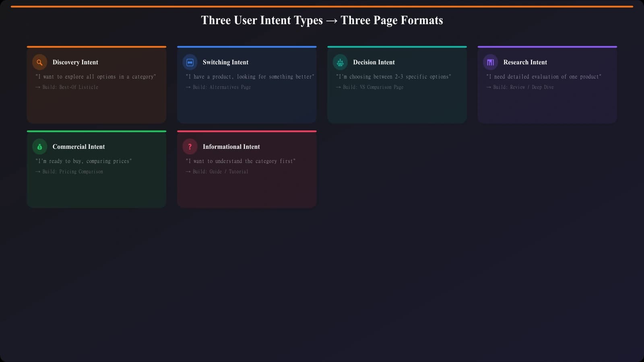Click the Three User Intent Types page title

[322, 20]
